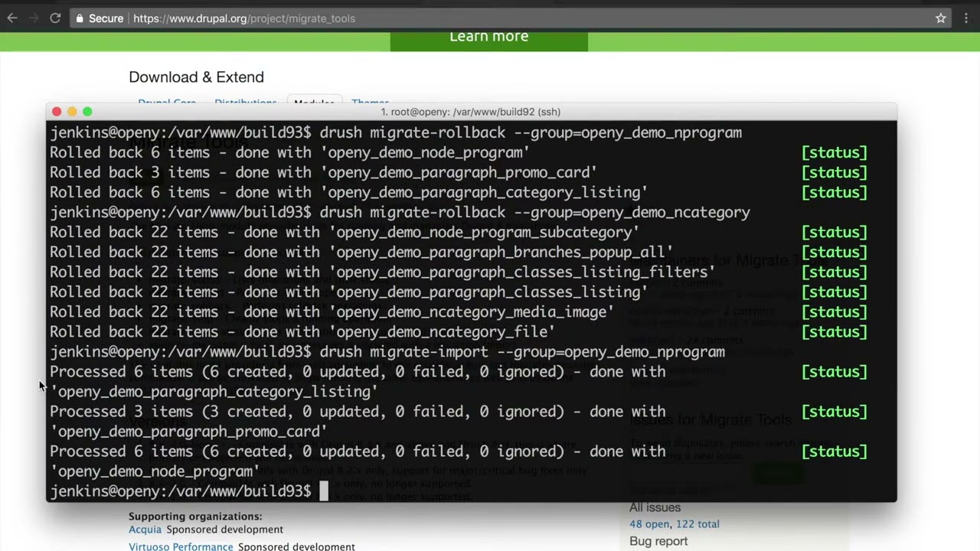Click 'openy_demo_paragraph_classes_listing_filters' line
980x551 pixels.
coord(383,272)
